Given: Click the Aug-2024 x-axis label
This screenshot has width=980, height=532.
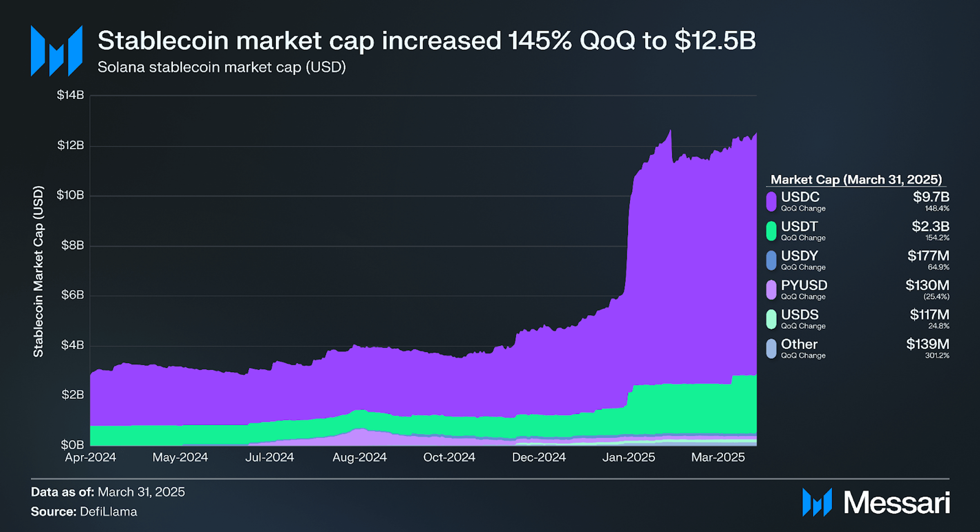Looking at the screenshot, I should coord(360,457).
